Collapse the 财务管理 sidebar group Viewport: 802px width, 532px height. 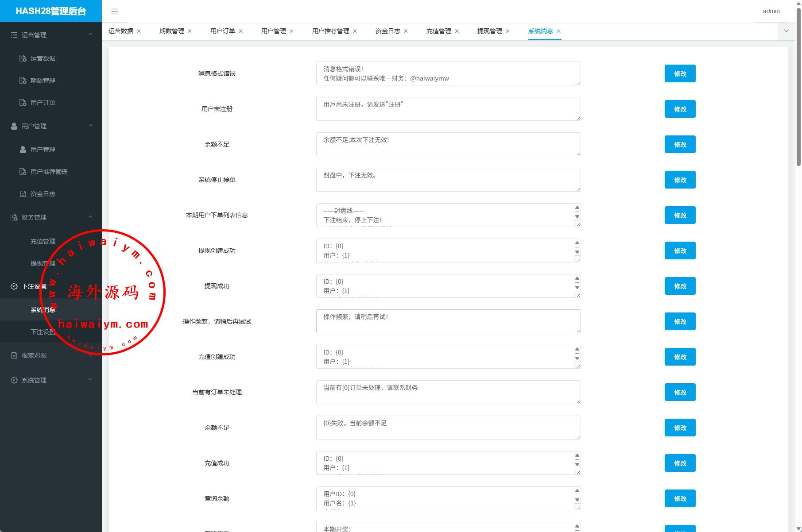click(90, 217)
